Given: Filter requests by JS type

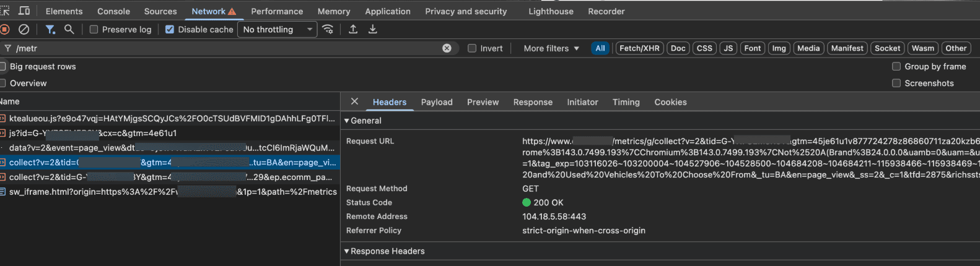Looking at the screenshot, I should pyautogui.click(x=728, y=48).
